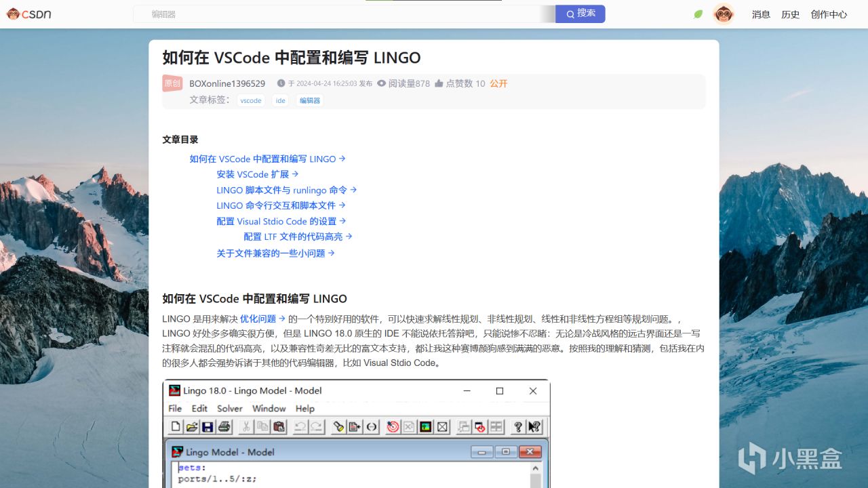Jump to 配置 LTF 文件的代码高亮 section
Screen dimensions: 868x488
click(298, 237)
